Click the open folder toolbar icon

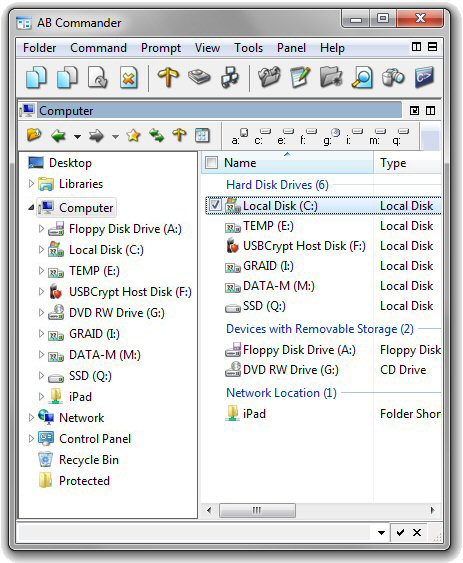click(269, 77)
